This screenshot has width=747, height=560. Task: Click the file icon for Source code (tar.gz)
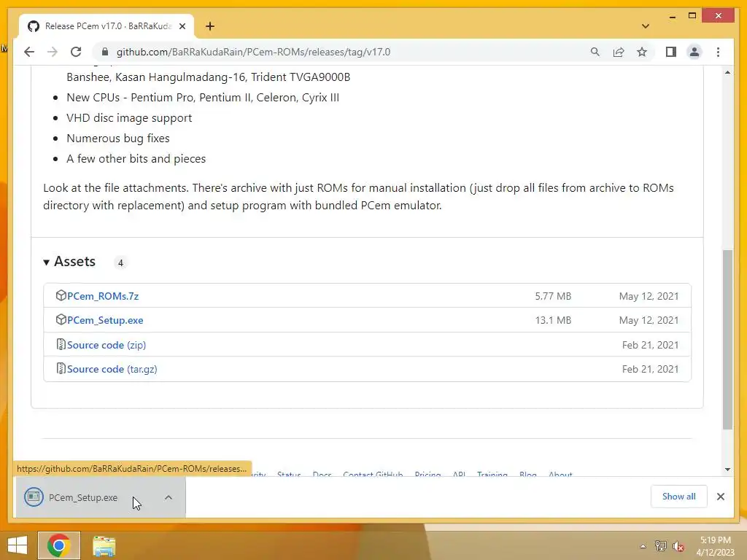(x=61, y=368)
